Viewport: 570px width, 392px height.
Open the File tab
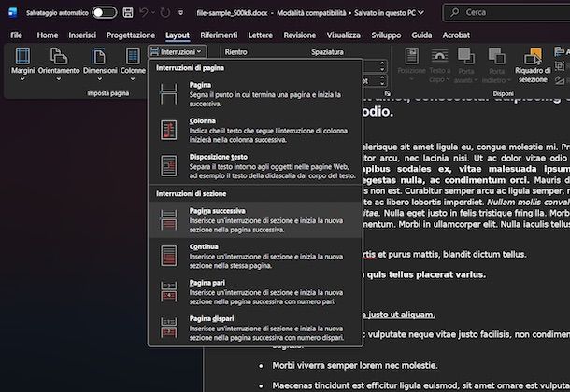point(17,35)
